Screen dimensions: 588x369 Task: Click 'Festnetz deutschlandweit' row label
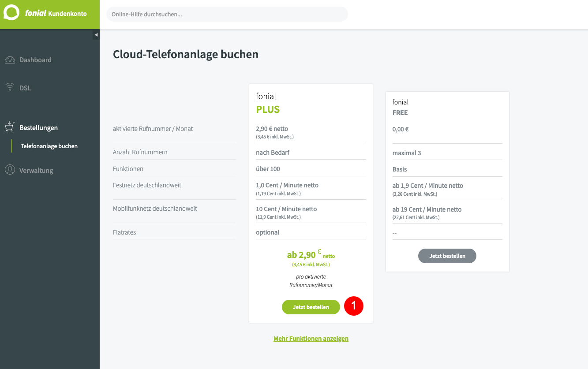pyautogui.click(x=147, y=185)
